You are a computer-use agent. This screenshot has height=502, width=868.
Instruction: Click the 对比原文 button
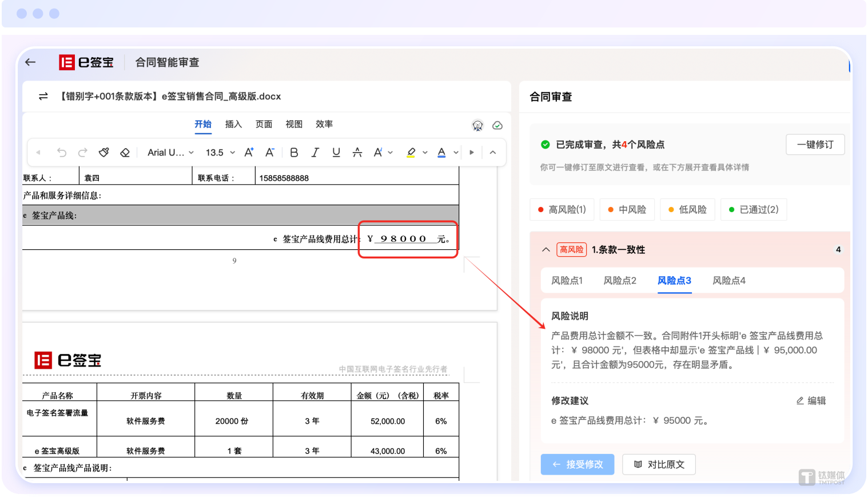coord(659,464)
